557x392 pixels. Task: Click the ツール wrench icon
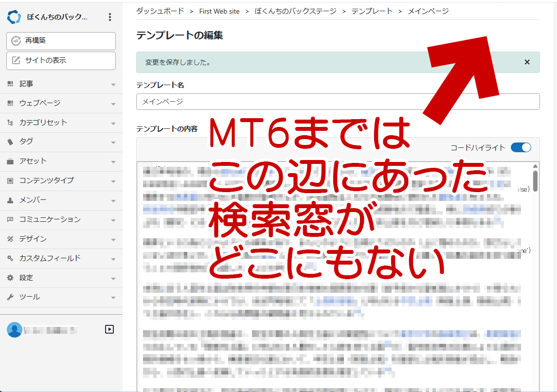10,297
